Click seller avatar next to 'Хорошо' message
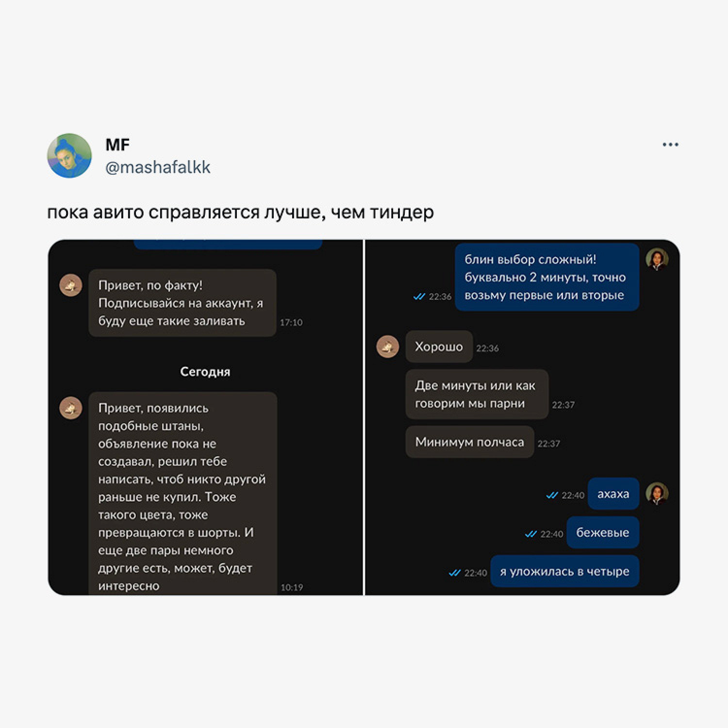Image resolution: width=728 pixels, height=728 pixels. (x=388, y=347)
